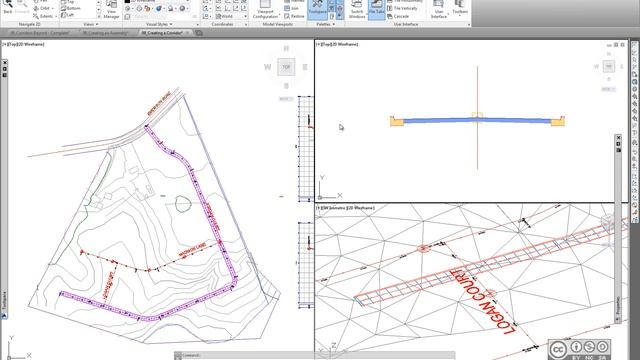Click the Orbit tool in Navigate 2D
This screenshot has height=360, width=640.
(x=44, y=8)
